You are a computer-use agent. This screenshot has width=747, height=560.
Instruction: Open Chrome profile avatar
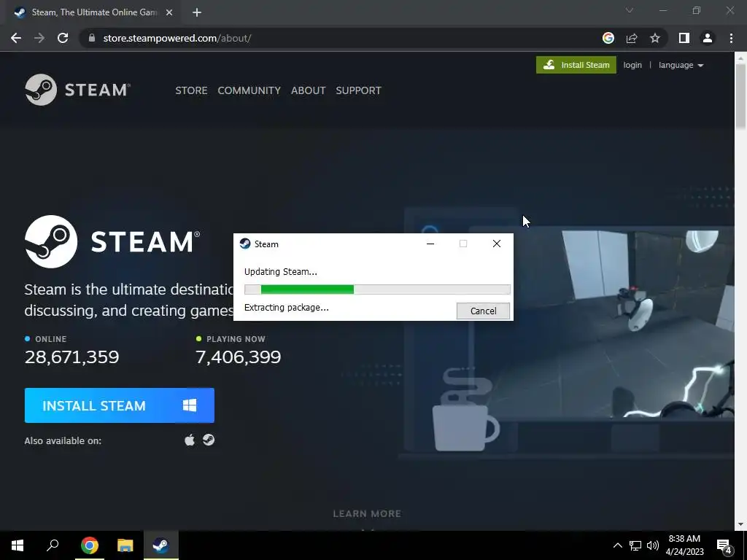(x=708, y=38)
